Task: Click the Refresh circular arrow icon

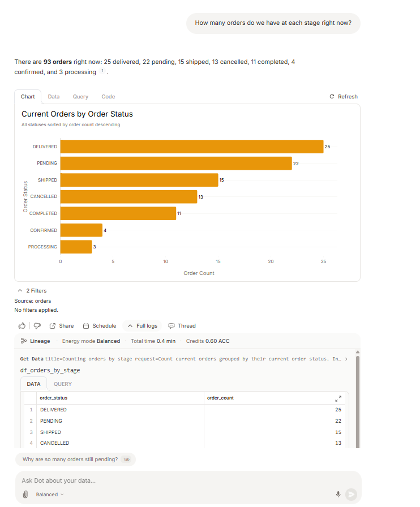Action: 332,96
